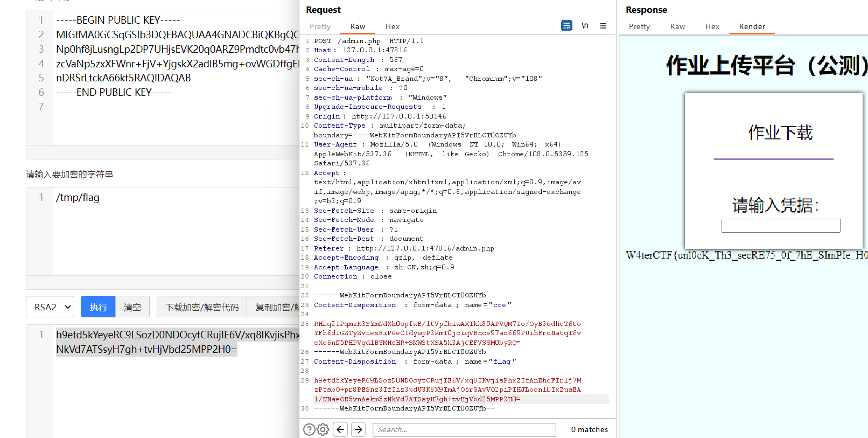Image resolution: width=868 pixels, height=438 pixels.
Task: Click the Origin header line
Action: tap(380, 116)
